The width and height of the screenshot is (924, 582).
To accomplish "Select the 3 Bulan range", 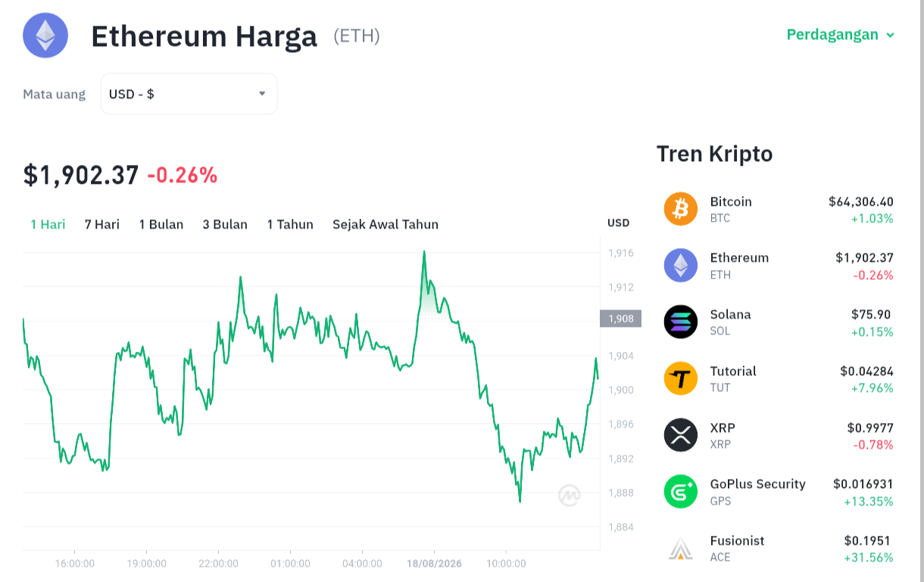I will [x=225, y=224].
